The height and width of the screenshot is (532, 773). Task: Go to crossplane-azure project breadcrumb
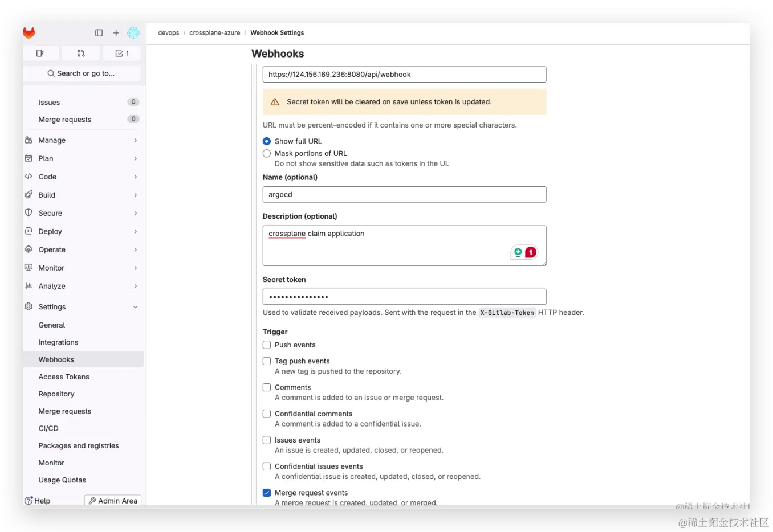[x=215, y=33]
